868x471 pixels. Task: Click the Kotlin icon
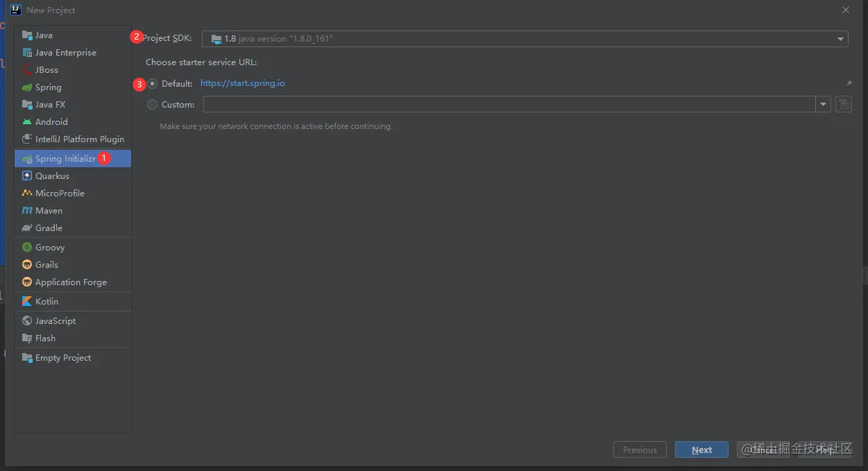tap(27, 302)
